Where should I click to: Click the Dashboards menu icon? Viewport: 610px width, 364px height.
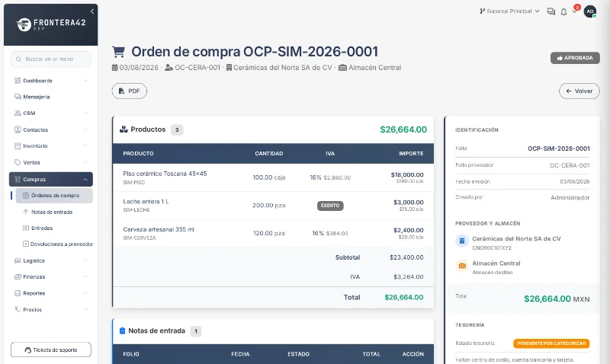tap(18, 81)
